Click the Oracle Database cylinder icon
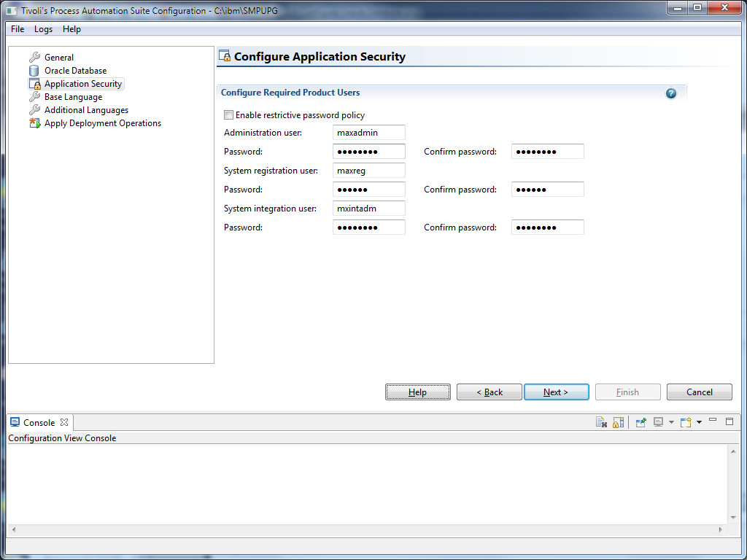 (x=34, y=71)
